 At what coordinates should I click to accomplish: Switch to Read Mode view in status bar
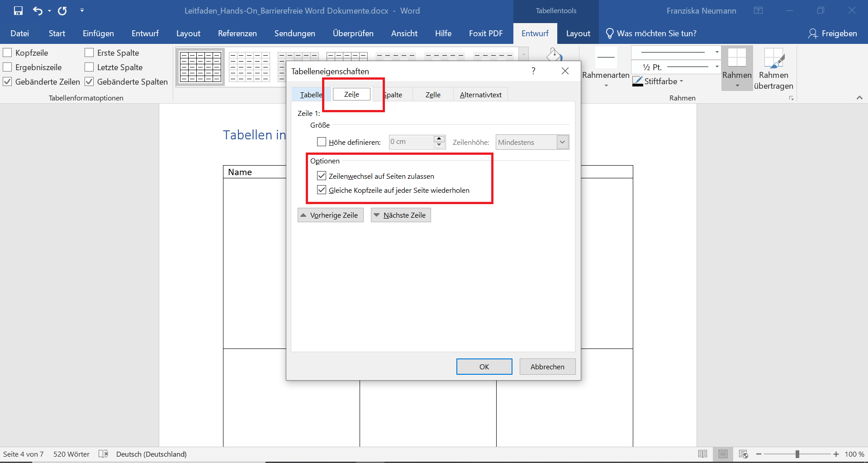point(702,454)
